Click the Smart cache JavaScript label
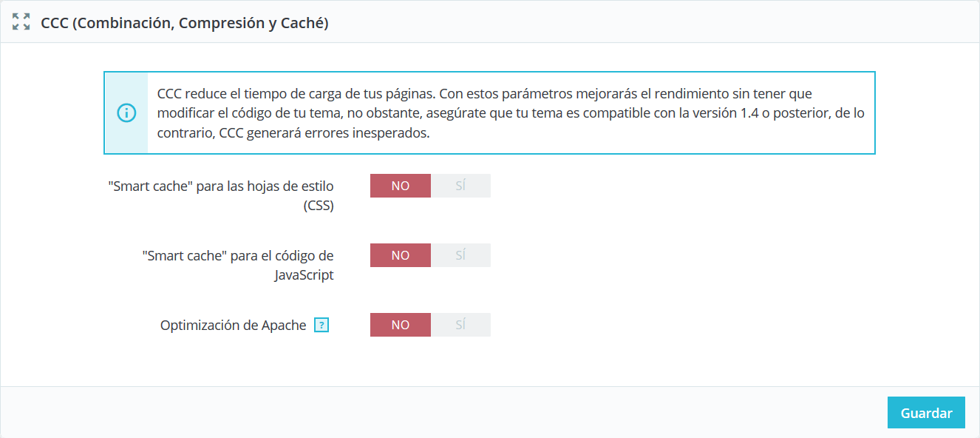 238,266
